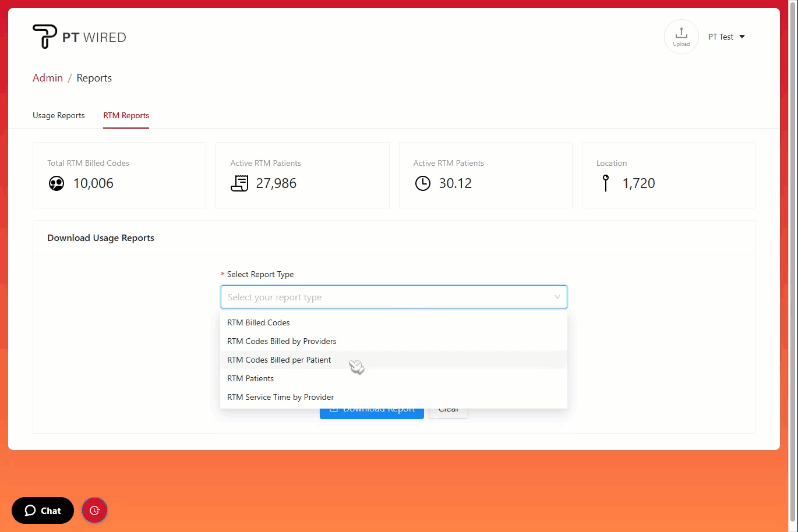Viewport: 798px width, 532px height.
Task: Select the RTM Reports tab
Action: (126, 115)
